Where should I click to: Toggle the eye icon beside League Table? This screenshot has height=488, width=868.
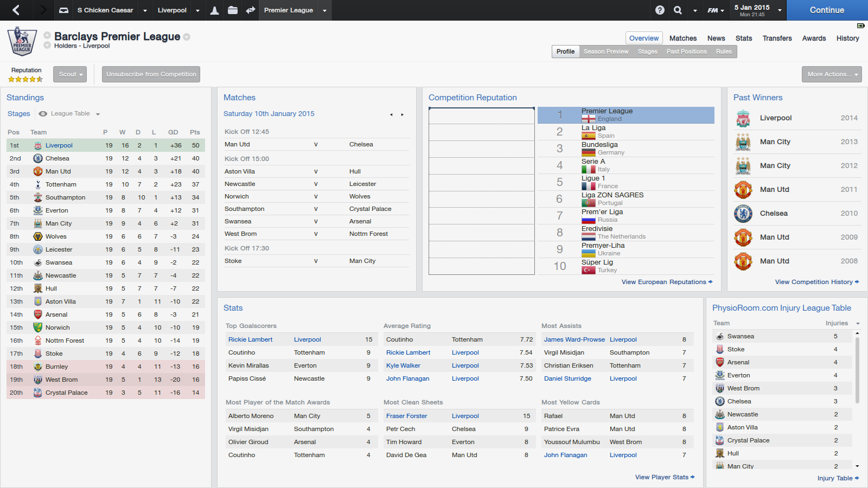click(x=43, y=114)
